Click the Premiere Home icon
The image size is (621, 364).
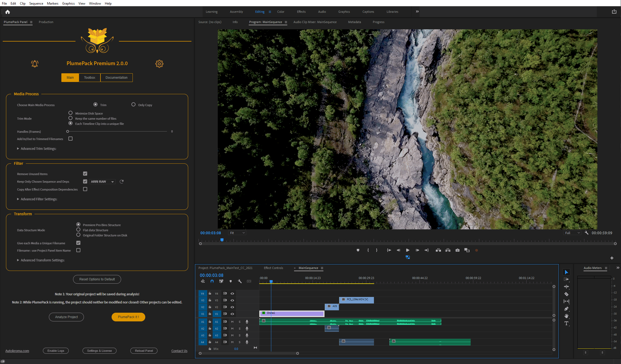tap(8, 12)
